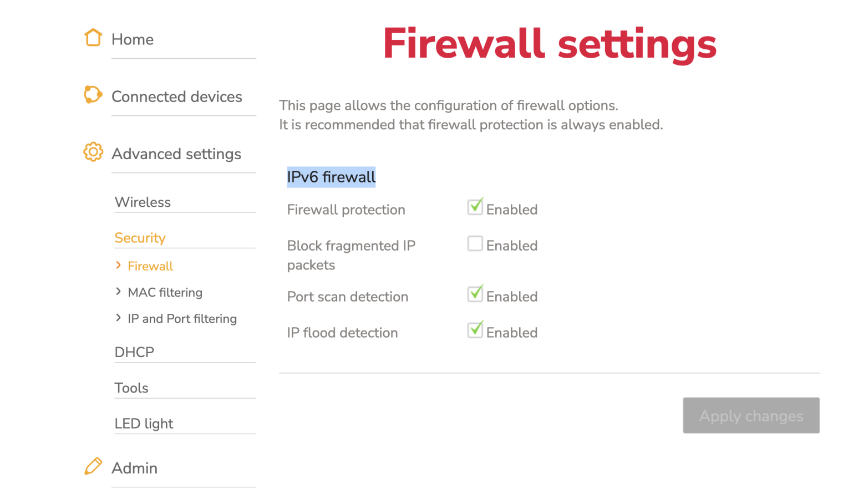Click the IPv6 firewall highlighted heading
The width and height of the screenshot is (843, 504).
pyautogui.click(x=331, y=177)
